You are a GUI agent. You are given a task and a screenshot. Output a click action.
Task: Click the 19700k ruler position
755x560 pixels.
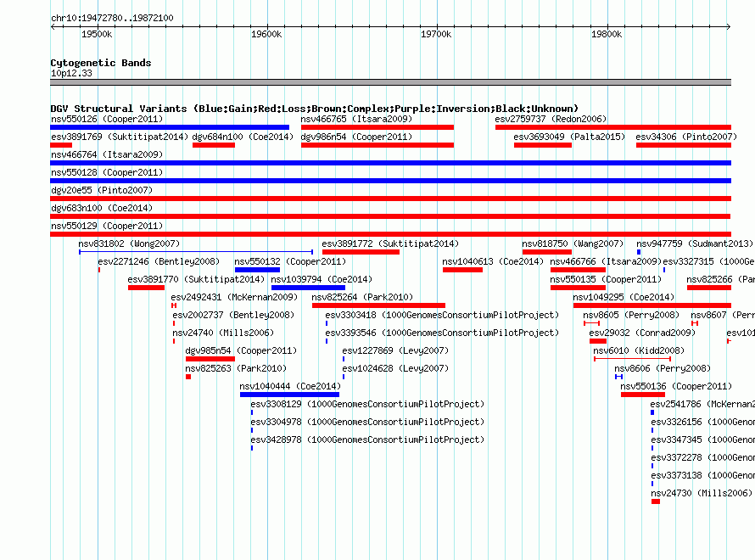tap(436, 34)
